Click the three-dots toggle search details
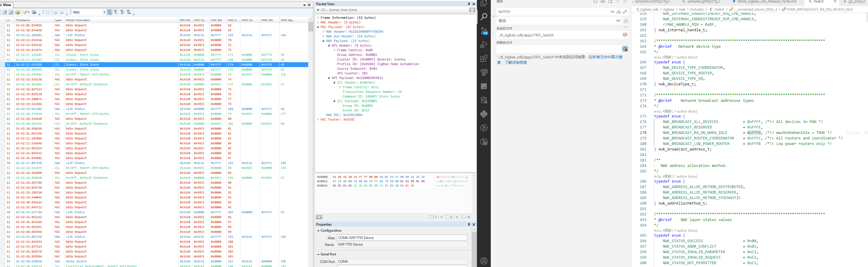Screen dimensions: 868x267 (625, 27)
